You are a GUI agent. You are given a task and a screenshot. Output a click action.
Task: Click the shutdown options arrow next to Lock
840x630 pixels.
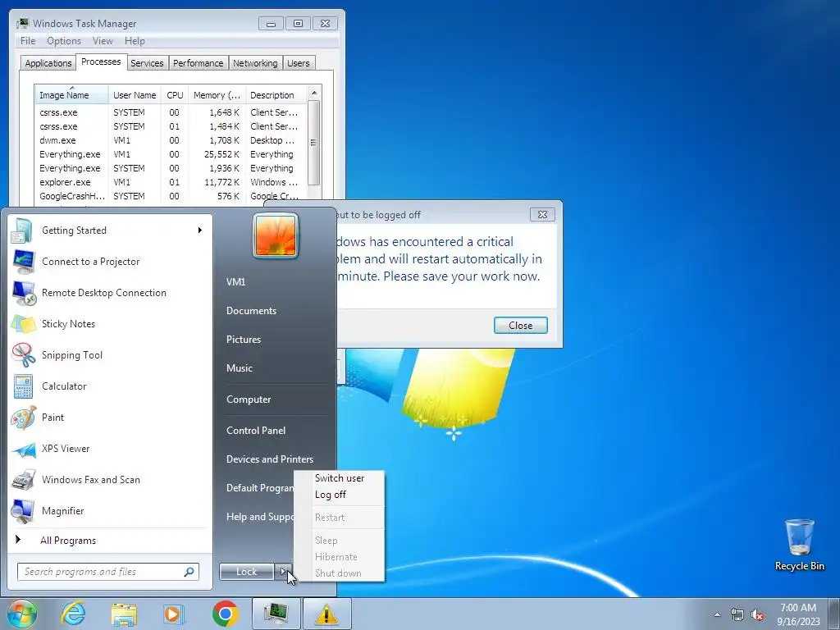click(x=284, y=572)
